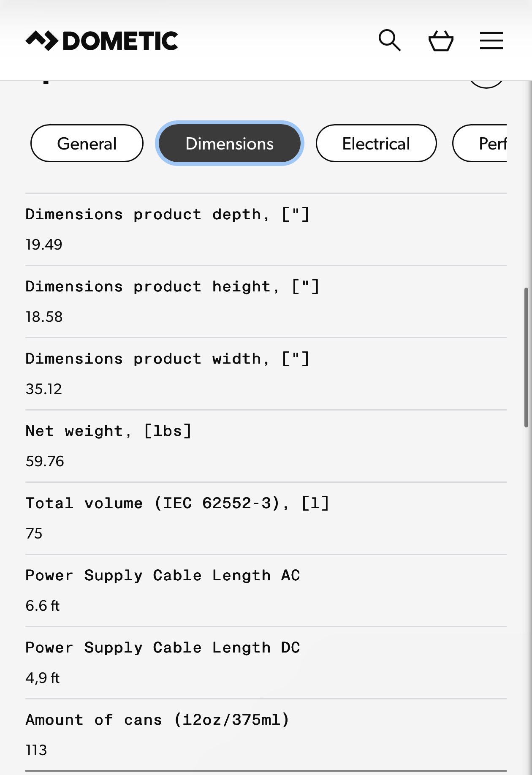Click the 59.76 net weight value
The image size is (532, 775).
click(45, 461)
